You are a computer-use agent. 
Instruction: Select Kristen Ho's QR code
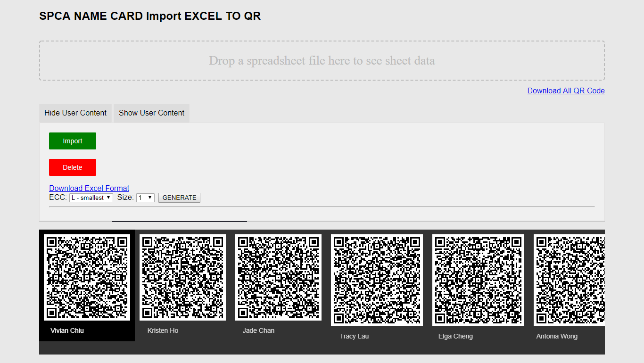tap(182, 277)
